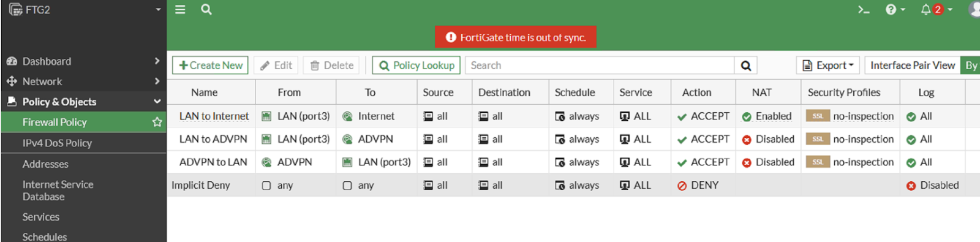Screen dimensions: 980x242
Task: Click the Policy Lookup button
Action: tap(416, 66)
